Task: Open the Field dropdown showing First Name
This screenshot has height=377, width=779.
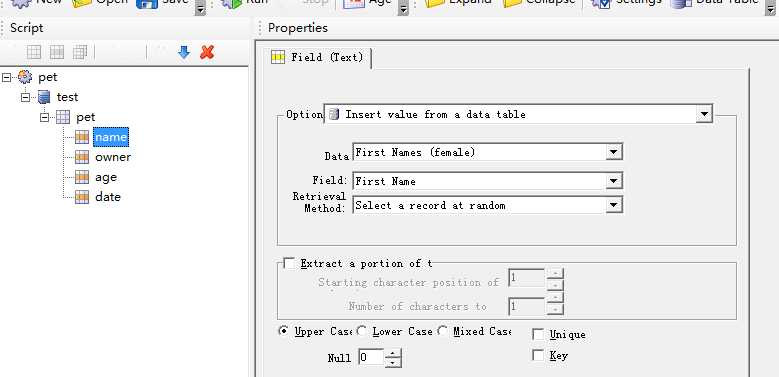Action: click(614, 181)
